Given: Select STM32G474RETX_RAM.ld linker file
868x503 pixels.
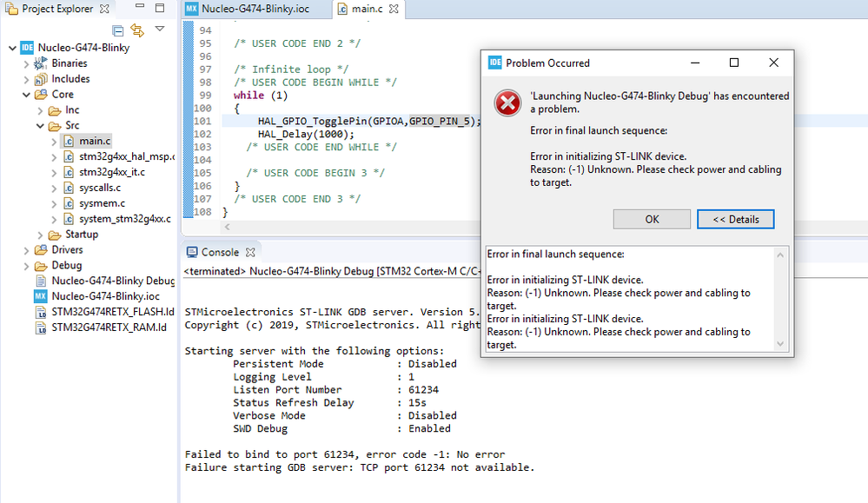Looking at the screenshot, I should point(109,327).
